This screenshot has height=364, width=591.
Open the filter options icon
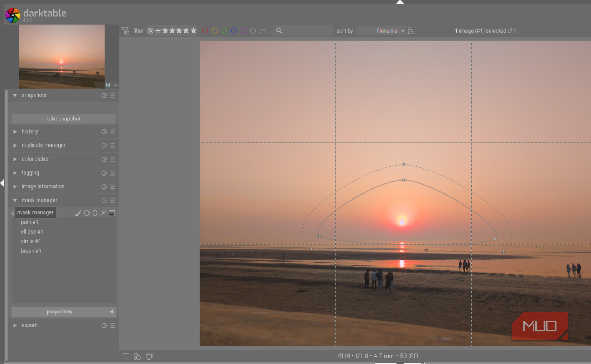click(x=125, y=31)
